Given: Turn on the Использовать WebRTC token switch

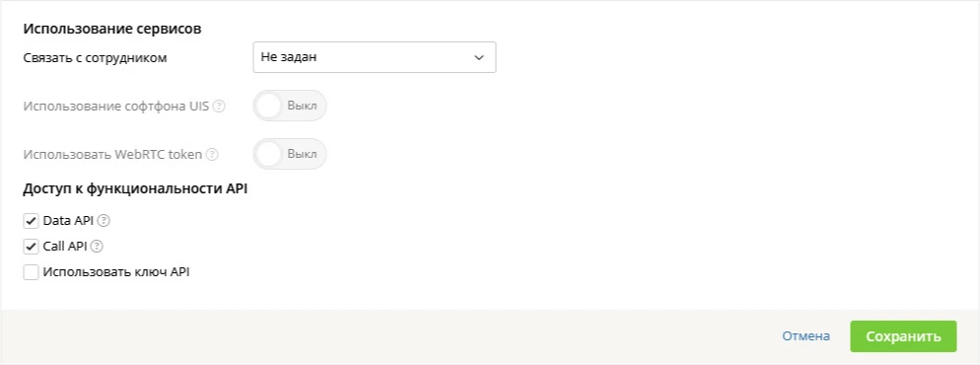Looking at the screenshot, I should pos(290,154).
